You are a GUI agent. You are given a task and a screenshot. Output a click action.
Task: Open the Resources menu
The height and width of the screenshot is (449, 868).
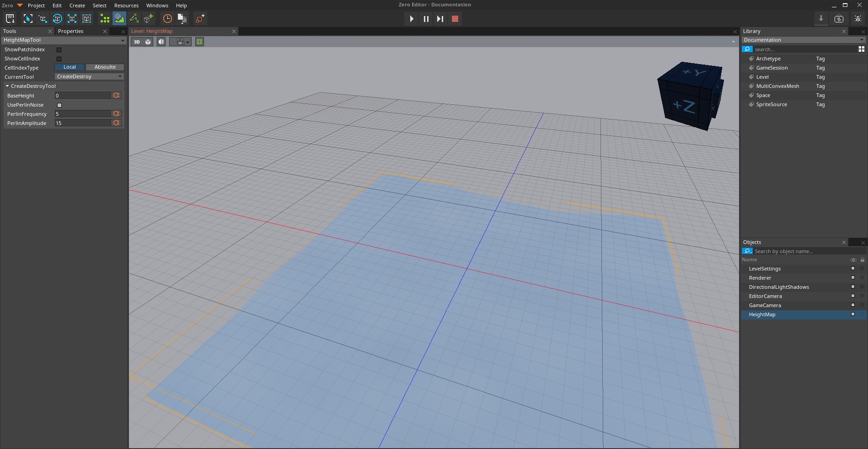tap(126, 5)
